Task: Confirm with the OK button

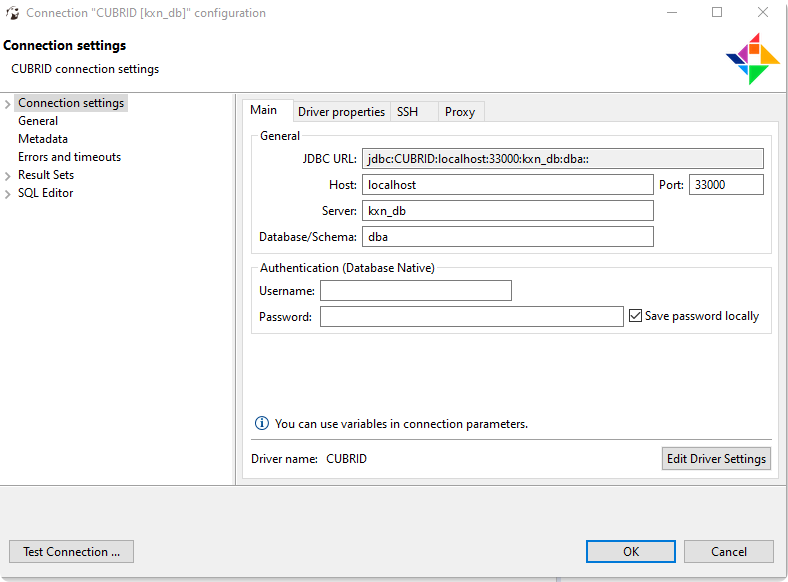Action: (631, 551)
